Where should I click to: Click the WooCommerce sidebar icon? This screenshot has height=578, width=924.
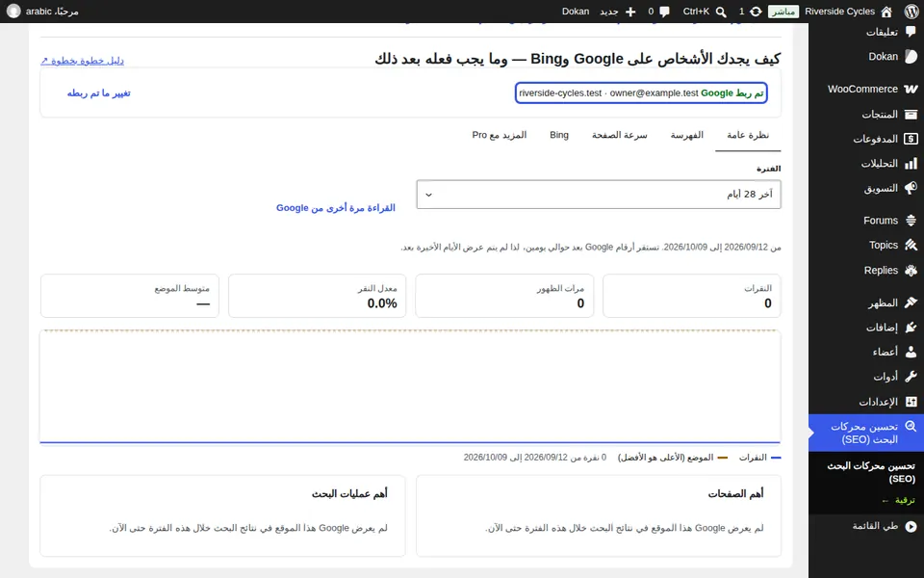click(x=911, y=89)
